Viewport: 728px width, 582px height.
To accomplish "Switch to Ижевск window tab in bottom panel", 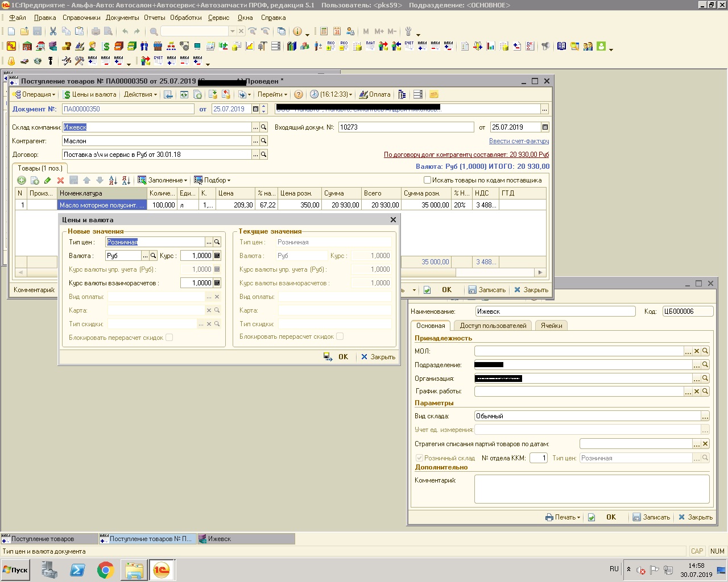I will [x=246, y=539].
